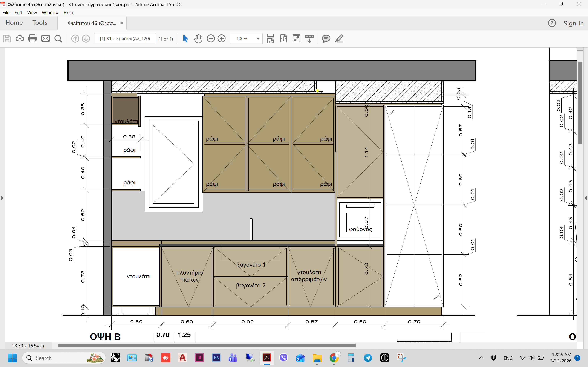This screenshot has width=588, height=367.
Task: Close the Φιλίππου 46 document tab
Action: (122, 23)
